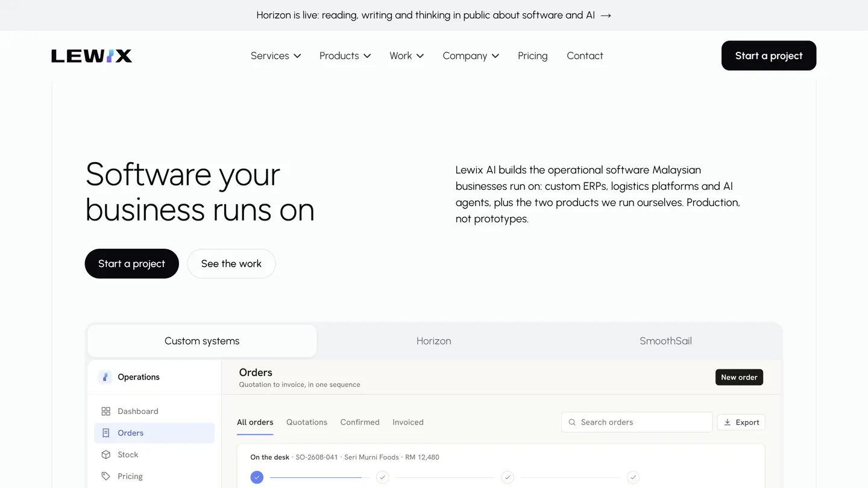Open the Pricing page from navigation

pyautogui.click(x=533, y=56)
